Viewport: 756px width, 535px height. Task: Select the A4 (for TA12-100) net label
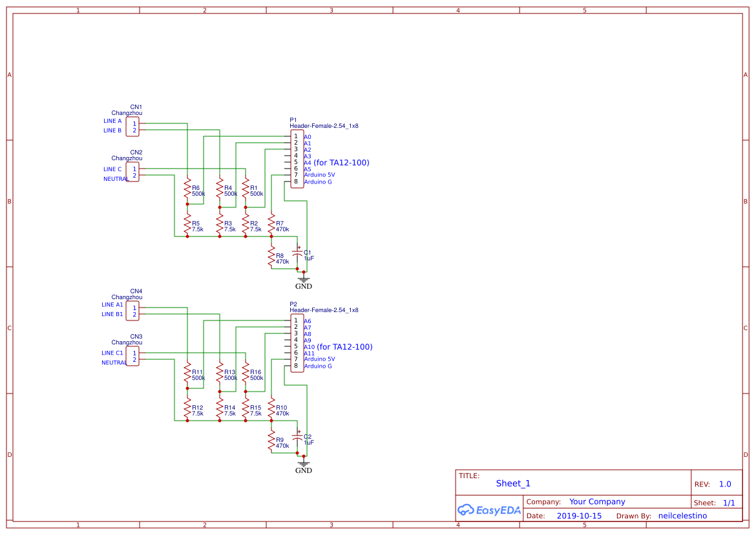point(337,162)
